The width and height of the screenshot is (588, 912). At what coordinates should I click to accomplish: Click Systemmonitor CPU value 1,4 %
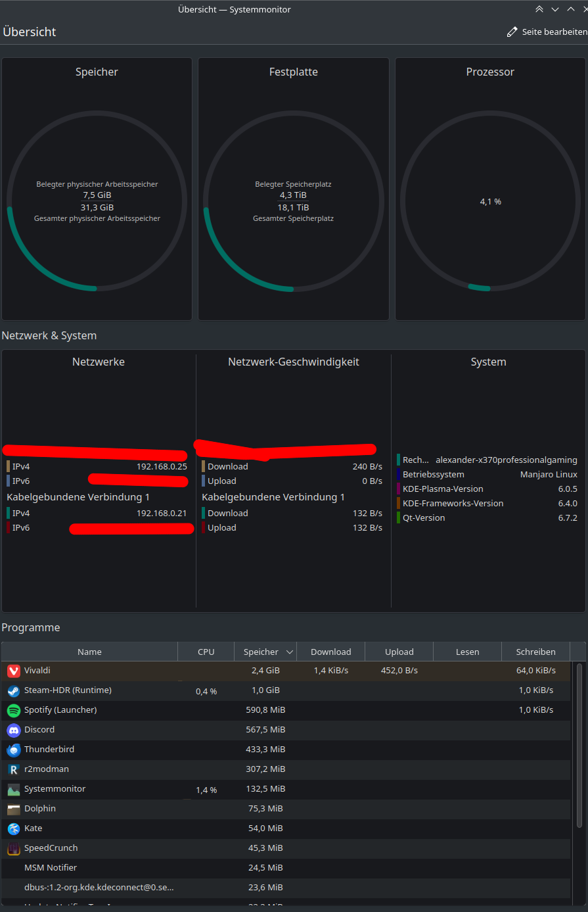[x=206, y=790]
